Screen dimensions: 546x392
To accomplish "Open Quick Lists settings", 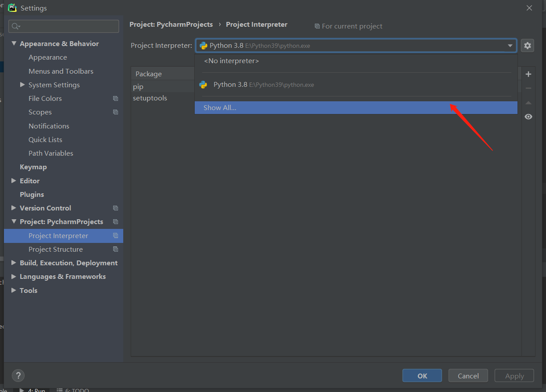I will [45, 139].
